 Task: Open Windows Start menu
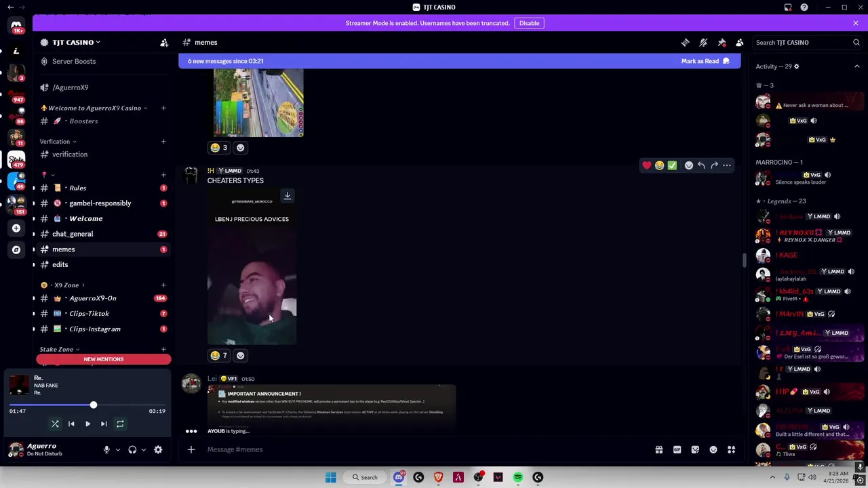click(x=330, y=477)
